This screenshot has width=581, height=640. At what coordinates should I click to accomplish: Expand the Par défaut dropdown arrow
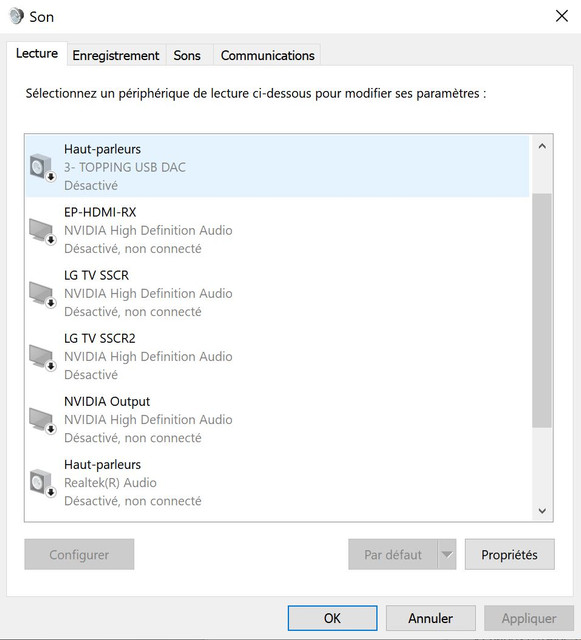coord(447,554)
